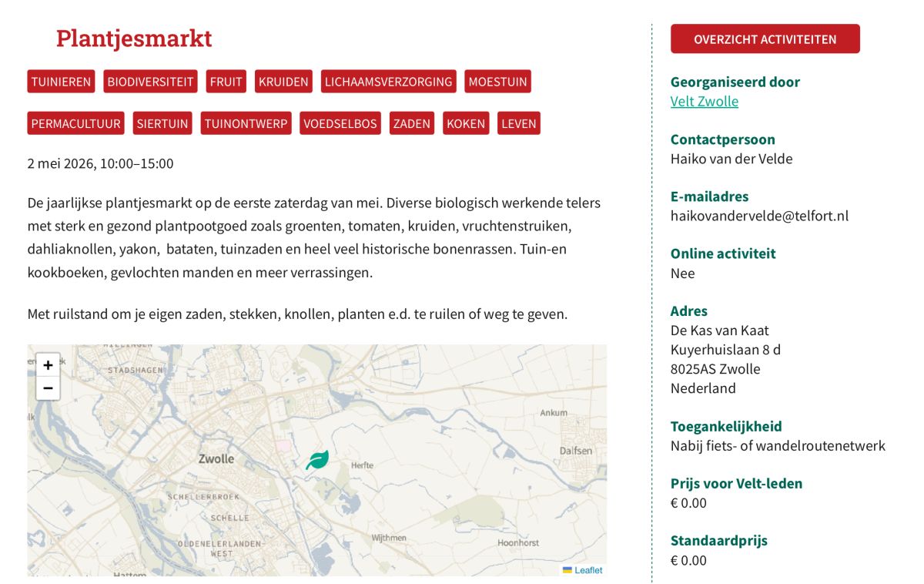The height and width of the screenshot is (584, 924).
Task: Open the Leaflet attribution link
Action: [x=588, y=570]
